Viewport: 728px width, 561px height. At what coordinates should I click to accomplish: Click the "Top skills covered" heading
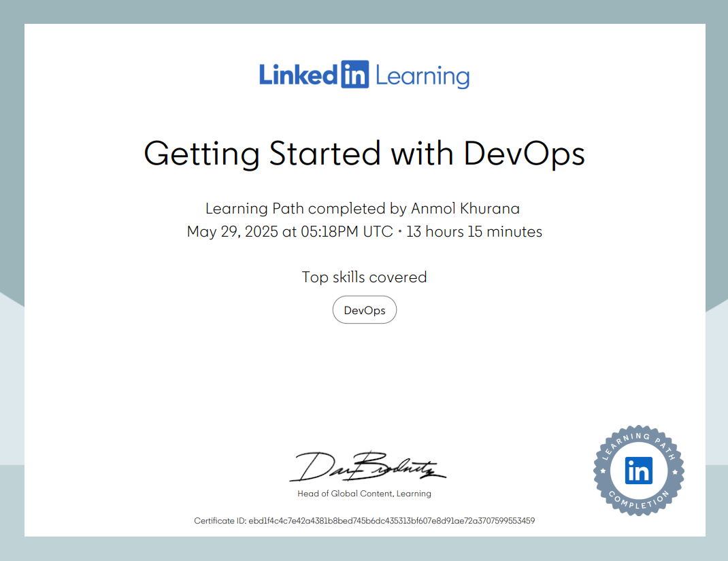click(x=364, y=277)
